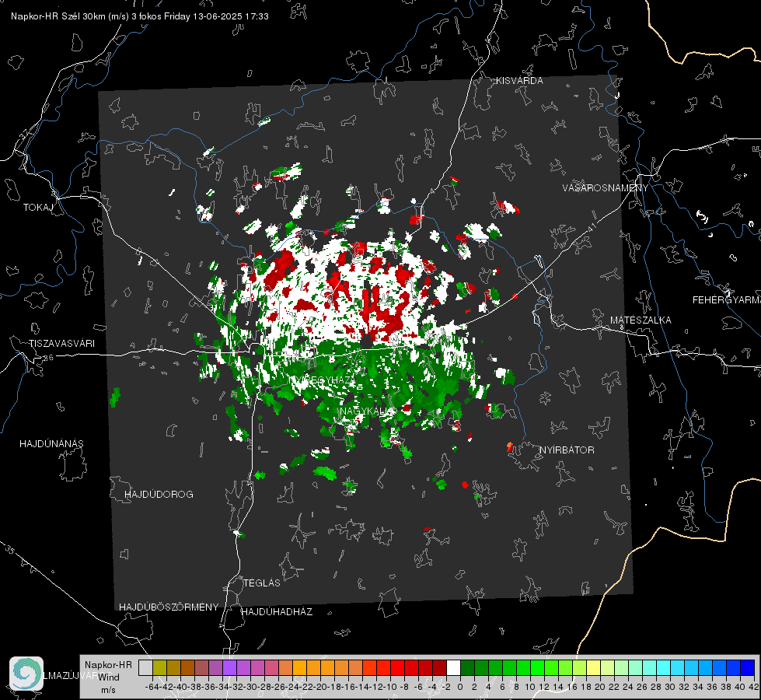Screen dimensions: 761x700
Task: Click the FEHÉRGYARMA label at right edge
Action: point(727,300)
